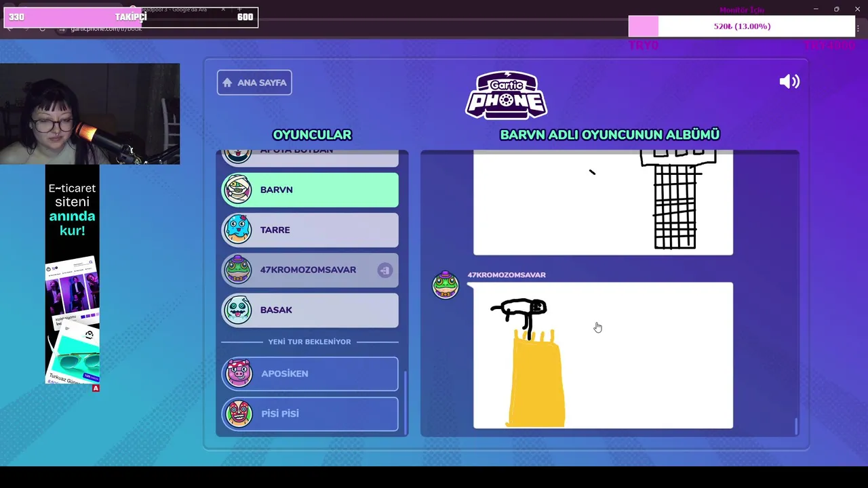Click the home icon in ANA SAYFA
Image resolution: width=868 pixels, height=488 pixels.
(227, 83)
